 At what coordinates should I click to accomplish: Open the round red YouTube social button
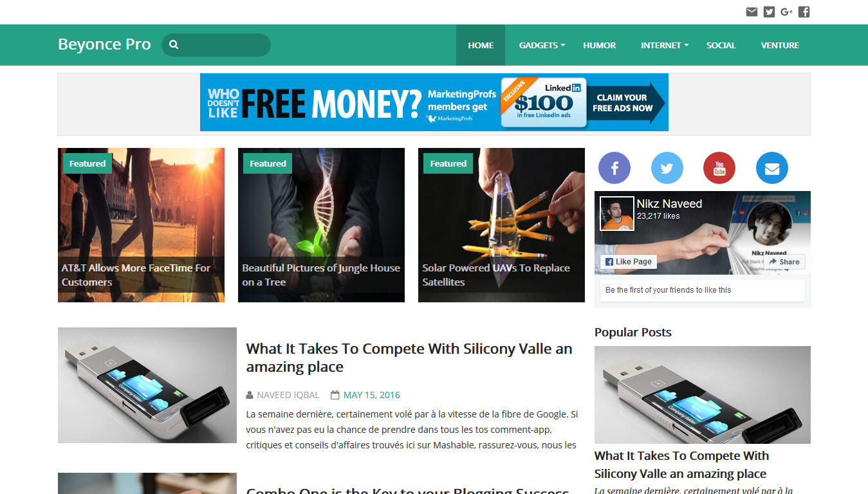pyautogui.click(x=719, y=168)
